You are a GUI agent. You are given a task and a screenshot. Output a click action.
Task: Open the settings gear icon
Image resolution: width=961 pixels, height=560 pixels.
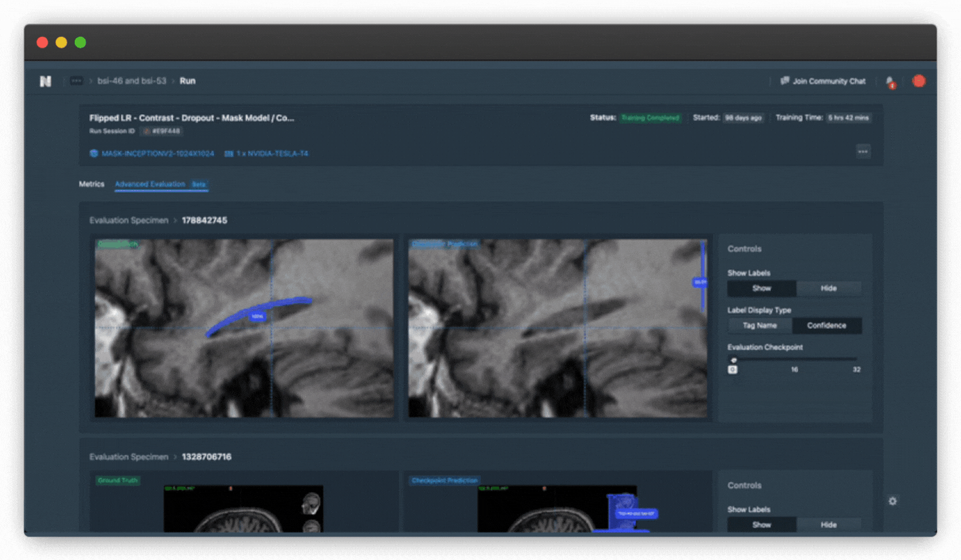(892, 501)
